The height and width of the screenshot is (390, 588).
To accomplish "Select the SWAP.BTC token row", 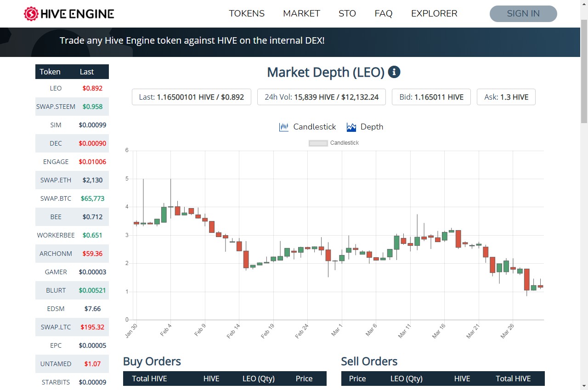I will [72, 198].
